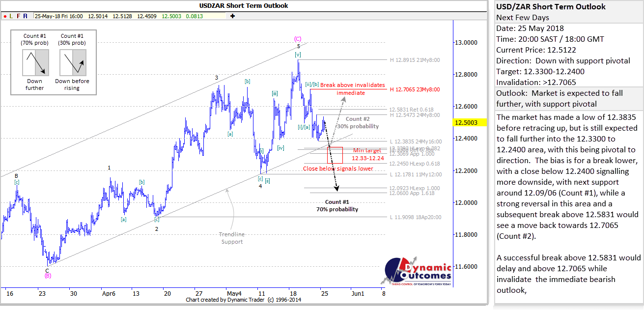Click the red H 12.7065 23My8:00 label
Image resolution: width=644 pixels, height=310 pixels.
click(415, 90)
